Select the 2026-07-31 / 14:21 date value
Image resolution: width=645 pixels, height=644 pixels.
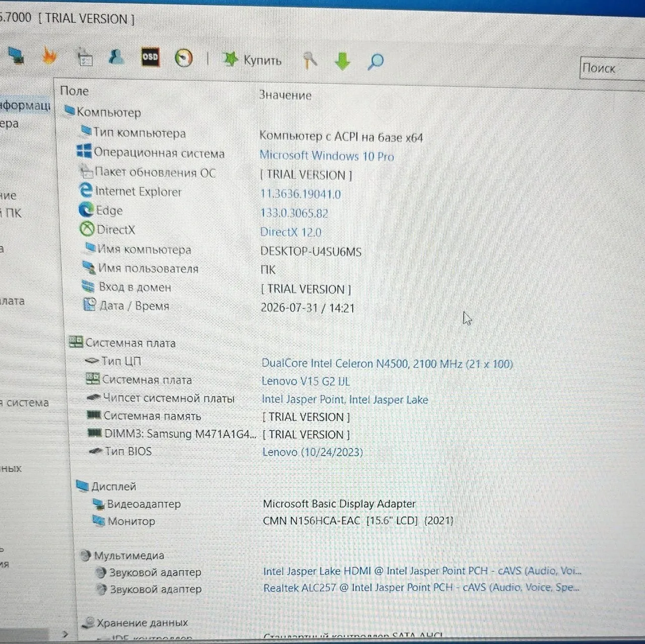coord(308,308)
